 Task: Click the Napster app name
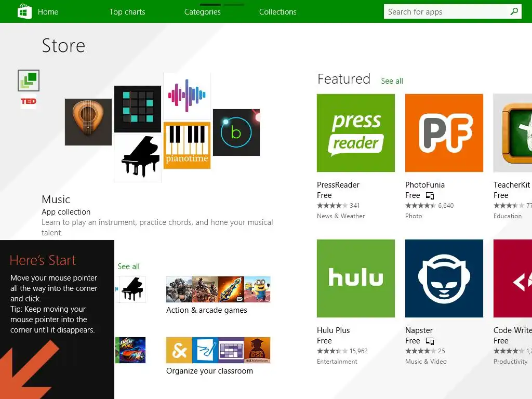[419, 330]
